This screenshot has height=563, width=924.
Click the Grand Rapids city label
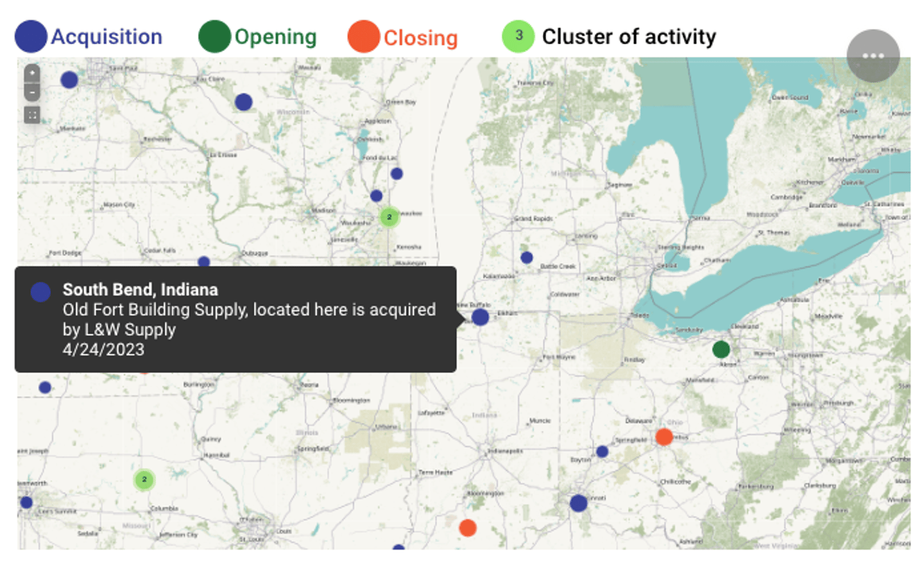(x=533, y=219)
